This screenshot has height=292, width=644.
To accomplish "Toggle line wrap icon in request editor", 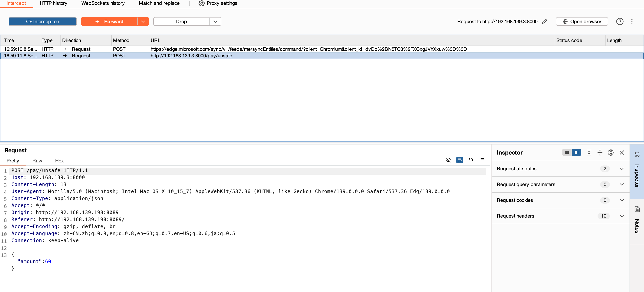I will coord(459,160).
